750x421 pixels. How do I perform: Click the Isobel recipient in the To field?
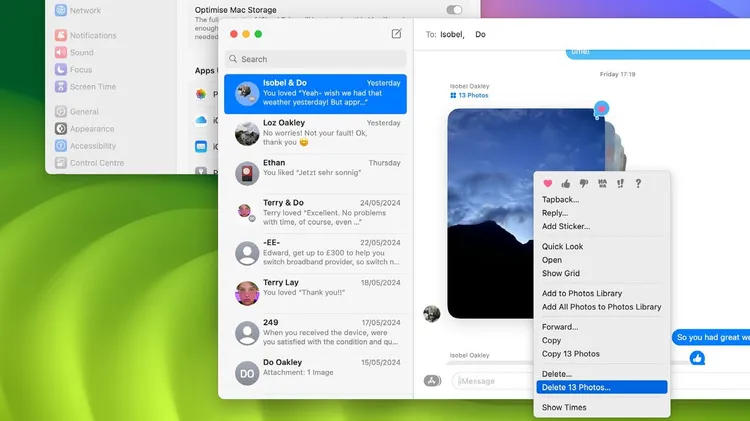click(452, 34)
